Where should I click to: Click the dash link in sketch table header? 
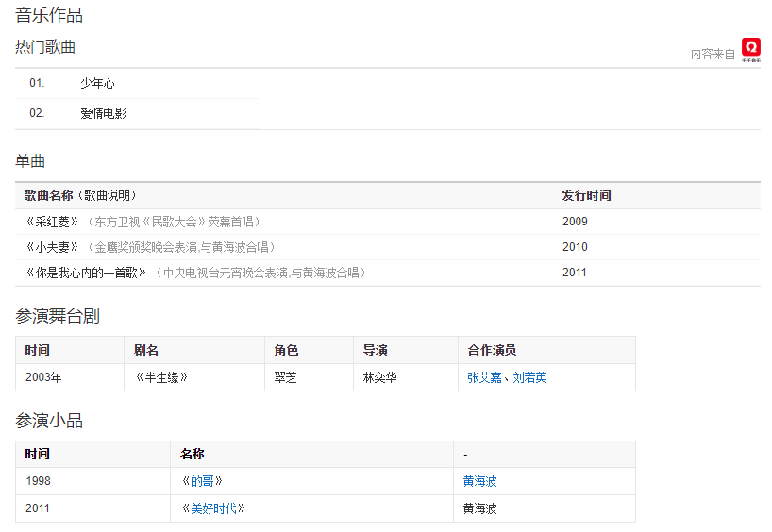click(x=465, y=455)
